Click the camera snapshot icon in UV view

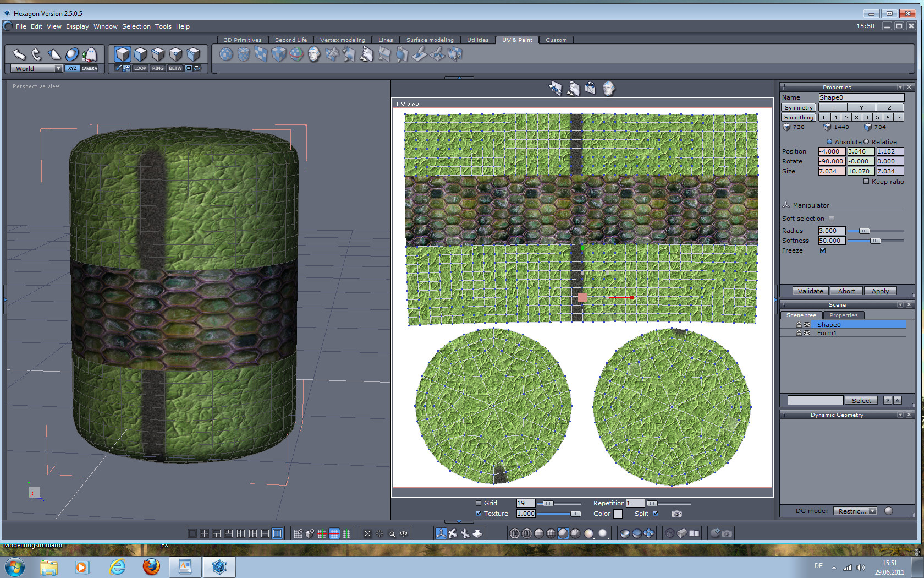point(676,514)
